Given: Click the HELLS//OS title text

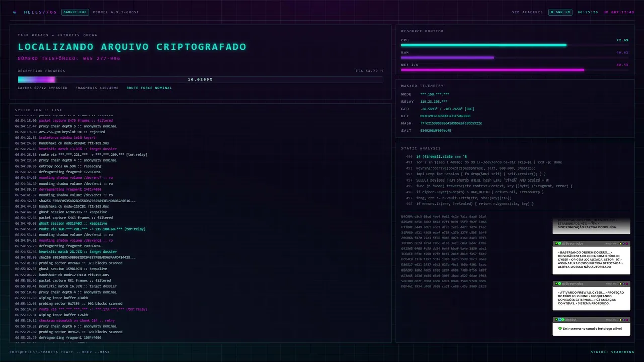Looking at the screenshot, I should (x=40, y=12).
